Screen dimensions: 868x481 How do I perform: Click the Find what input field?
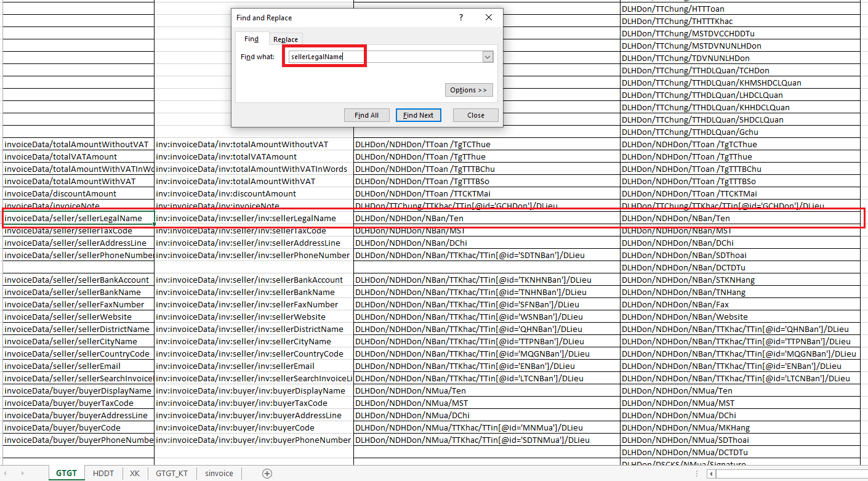385,57
